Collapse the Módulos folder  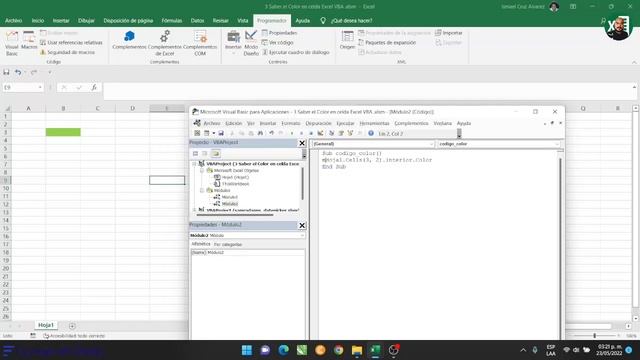202,191
